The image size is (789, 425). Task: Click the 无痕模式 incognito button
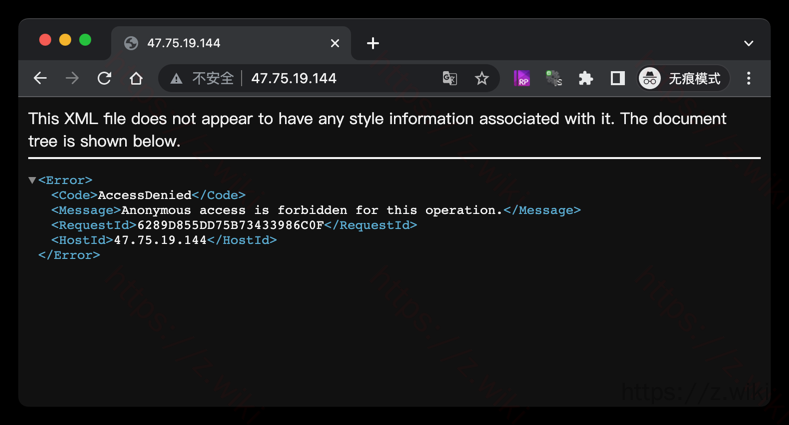pos(682,78)
